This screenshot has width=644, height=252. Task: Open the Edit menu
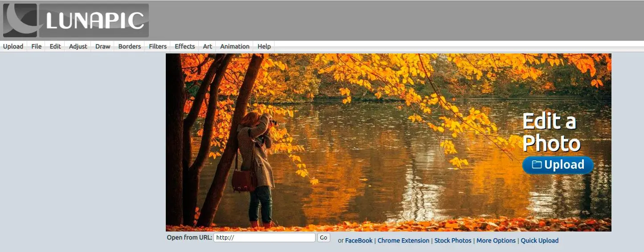pos(55,46)
